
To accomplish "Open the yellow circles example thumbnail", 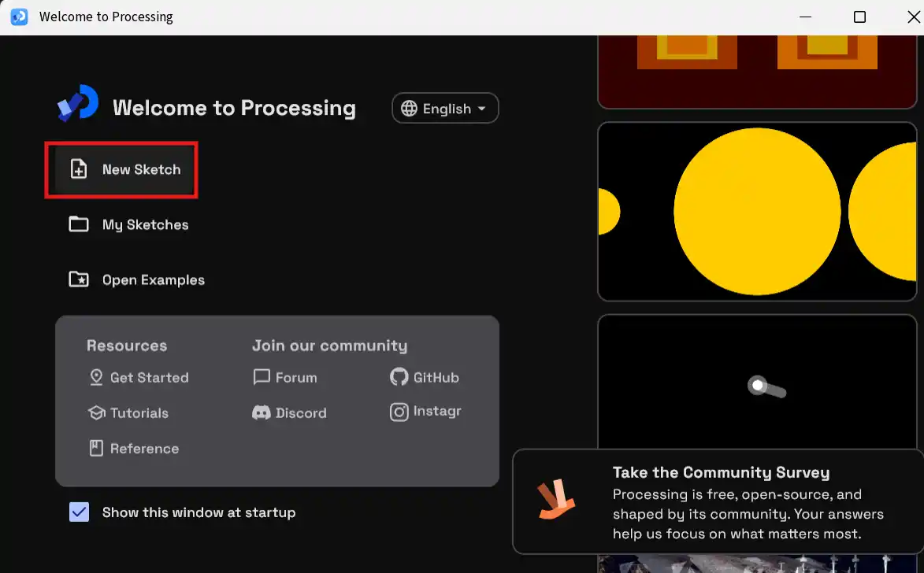I will coord(757,212).
